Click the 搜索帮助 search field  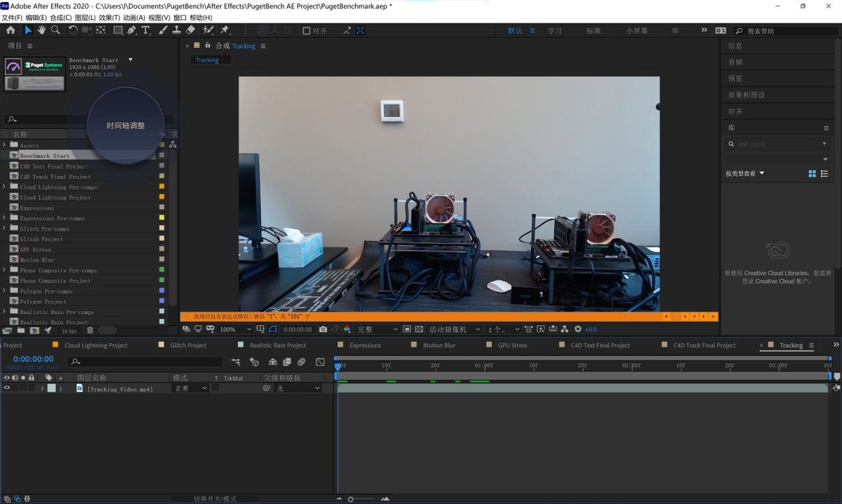pos(784,31)
